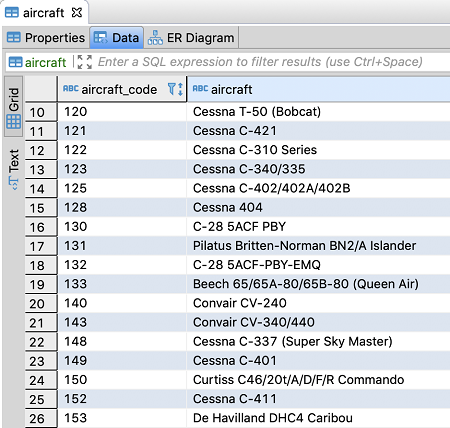Viewport: 450px width, 428px height.
Task: Switch to the Data tab
Action: click(117, 38)
